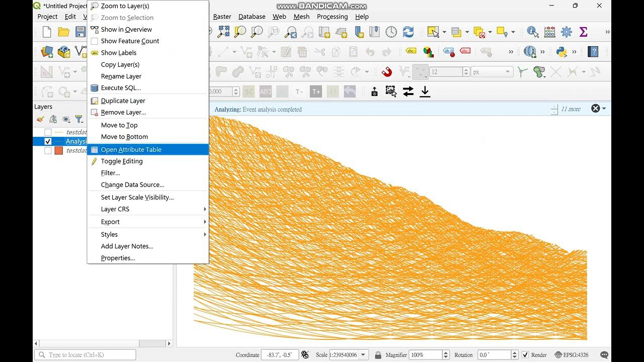Click the messages speech bubble in status bar
Viewport: 644px width, 362px height.
[x=604, y=355]
